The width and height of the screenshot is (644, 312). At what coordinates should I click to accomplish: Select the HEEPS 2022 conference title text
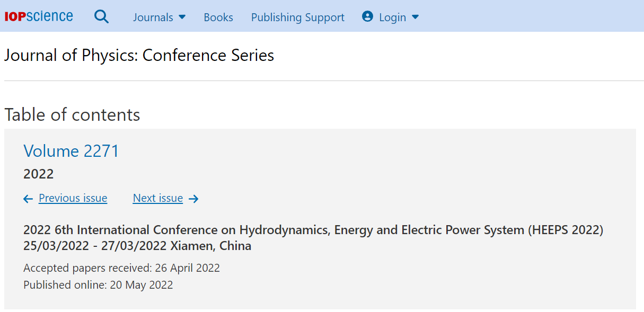click(313, 238)
